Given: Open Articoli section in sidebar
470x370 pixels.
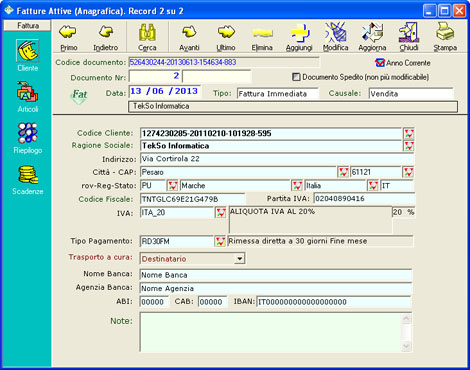Looking at the screenshot, I should pos(28,97).
